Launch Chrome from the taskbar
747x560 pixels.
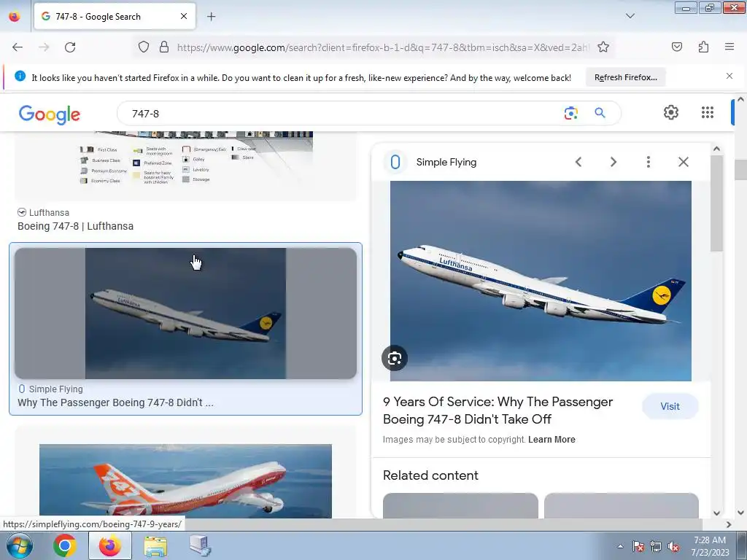[64, 545]
